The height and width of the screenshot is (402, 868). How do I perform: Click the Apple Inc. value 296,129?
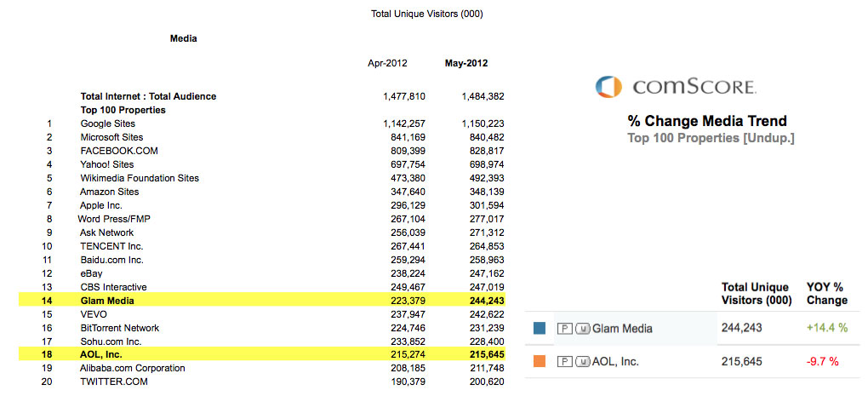pyautogui.click(x=409, y=205)
